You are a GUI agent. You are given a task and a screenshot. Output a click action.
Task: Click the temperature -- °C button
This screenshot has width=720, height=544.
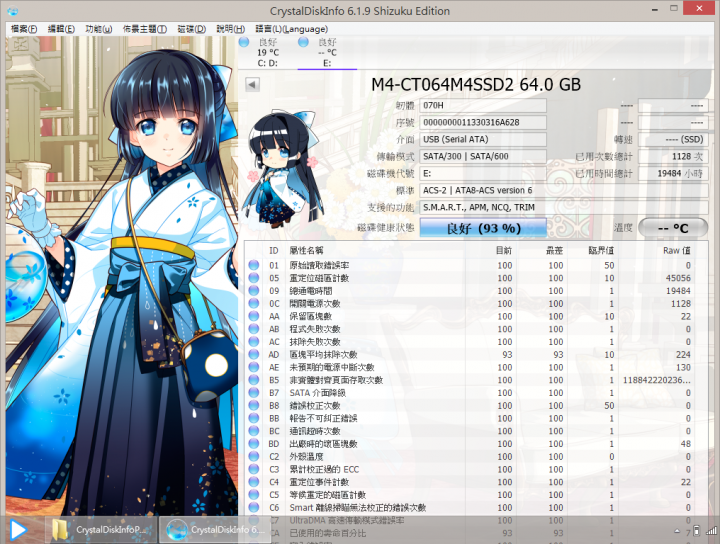(673, 228)
